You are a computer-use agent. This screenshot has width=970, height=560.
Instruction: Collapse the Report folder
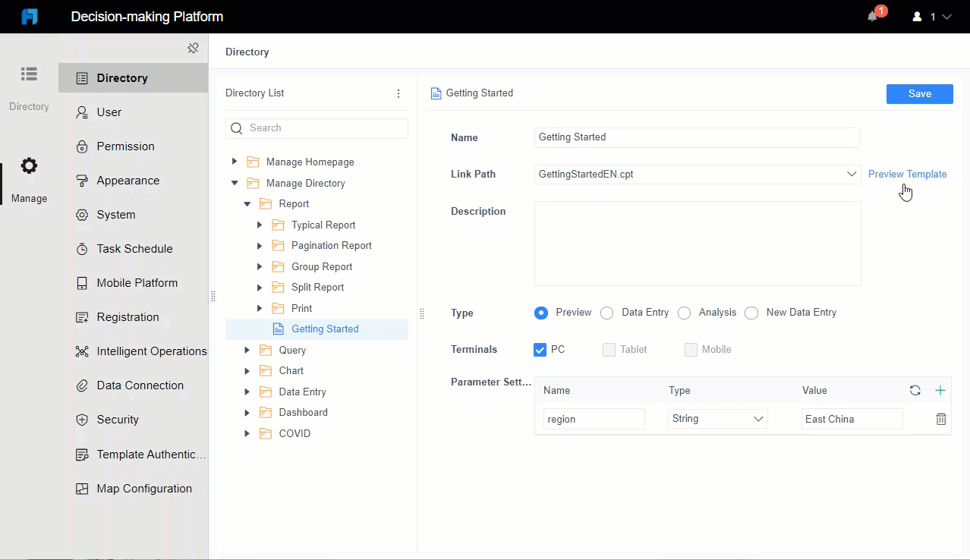(x=247, y=203)
